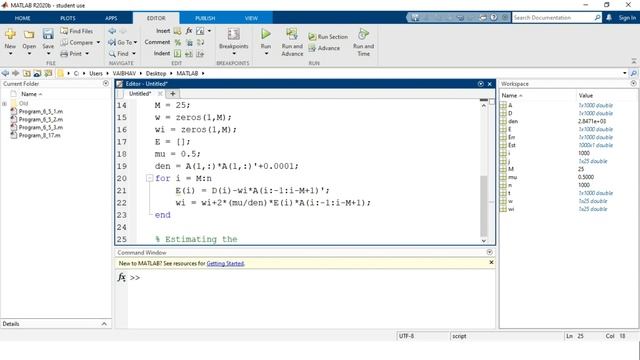Switch to the PLOTS tab

68,18
